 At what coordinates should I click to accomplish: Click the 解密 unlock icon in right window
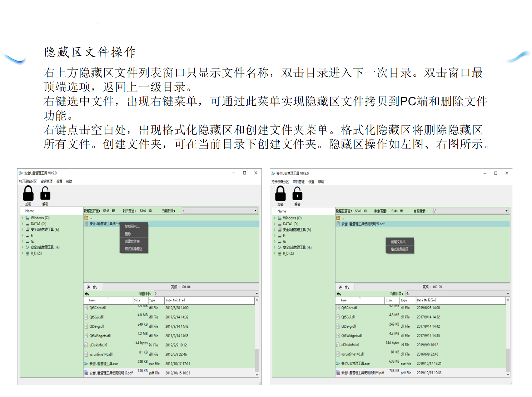coord(297,194)
